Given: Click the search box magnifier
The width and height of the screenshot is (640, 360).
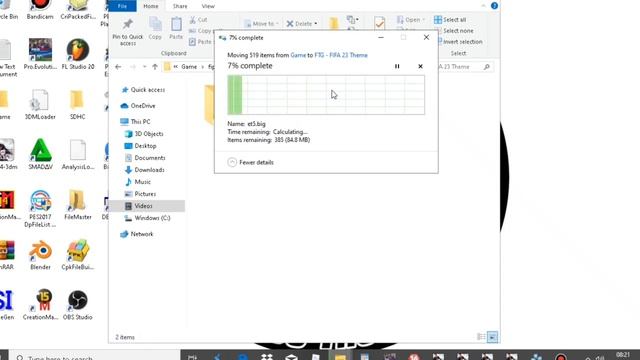Looking at the screenshot, I should [x=487, y=67].
